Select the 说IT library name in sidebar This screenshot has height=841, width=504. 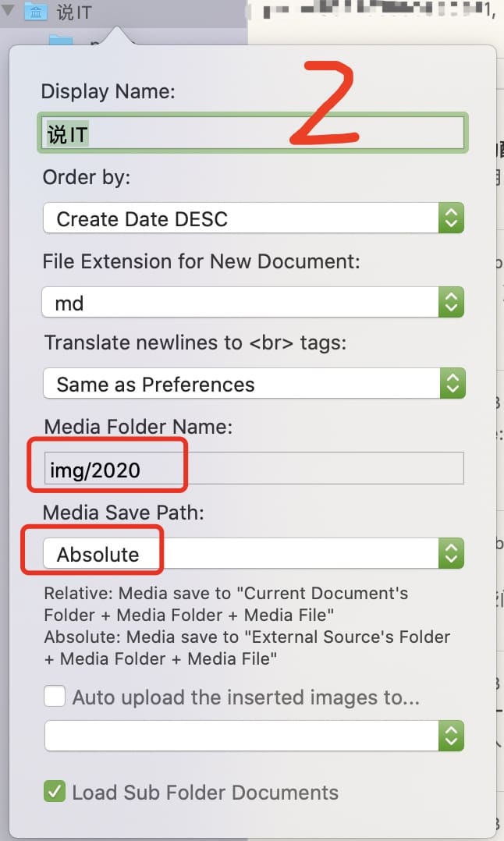(x=73, y=12)
